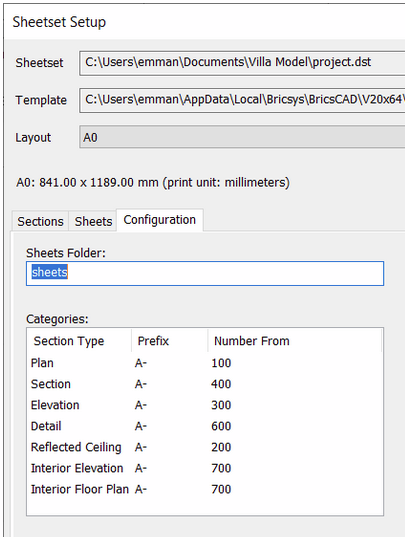
Task: Open the Layout A0 dropdown
Action: click(x=242, y=137)
